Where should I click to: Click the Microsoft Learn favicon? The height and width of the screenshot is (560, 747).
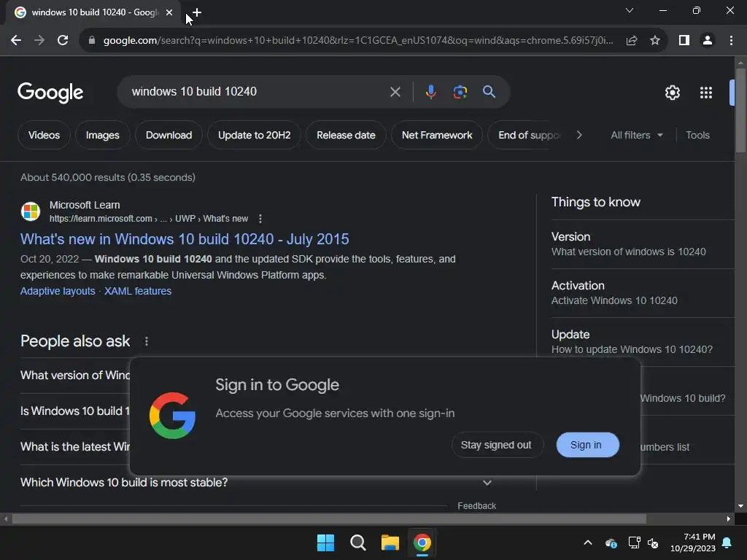(x=31, y=211)
